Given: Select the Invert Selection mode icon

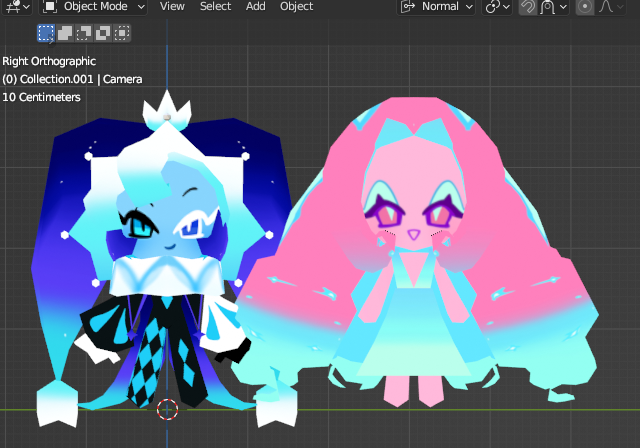Looking at the screenshot, I should click(x=102, y=33).
